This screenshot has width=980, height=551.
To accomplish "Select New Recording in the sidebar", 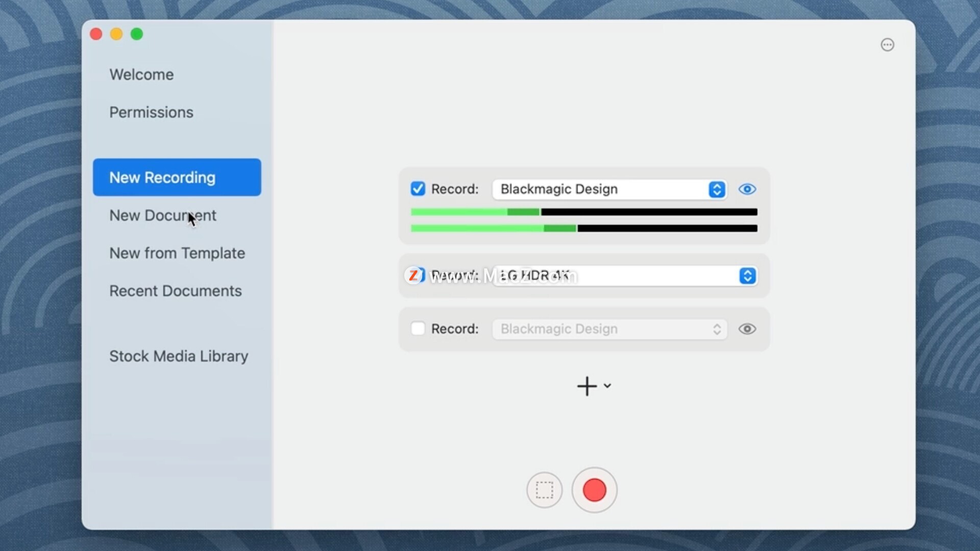I will (177, 177).
